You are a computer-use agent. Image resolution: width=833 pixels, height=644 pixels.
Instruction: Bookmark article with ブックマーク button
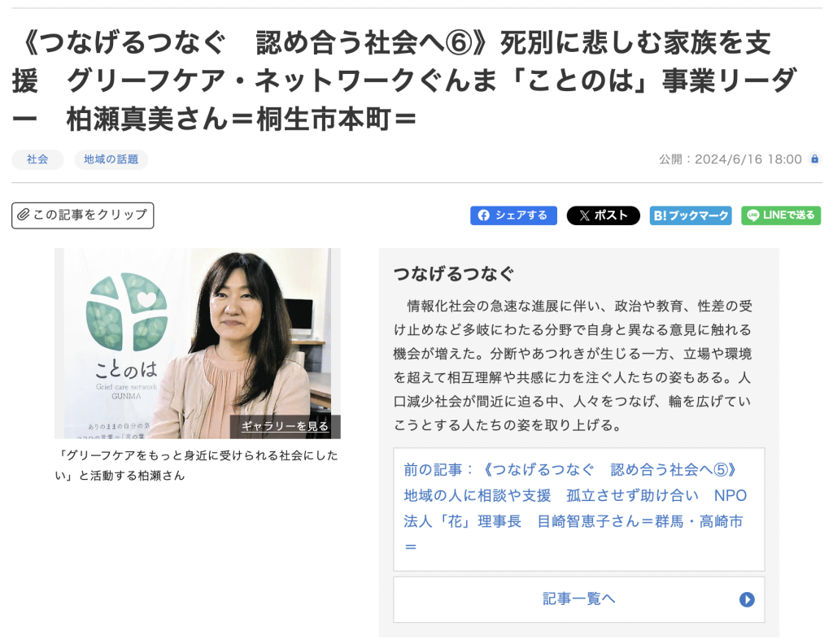pos(691,215)
